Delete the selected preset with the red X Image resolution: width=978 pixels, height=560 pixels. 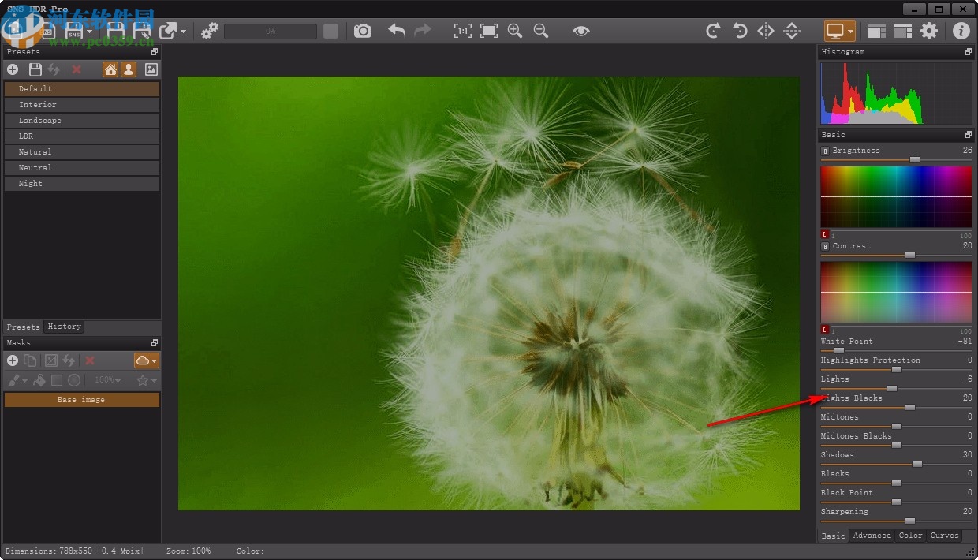tap(76, 69)
